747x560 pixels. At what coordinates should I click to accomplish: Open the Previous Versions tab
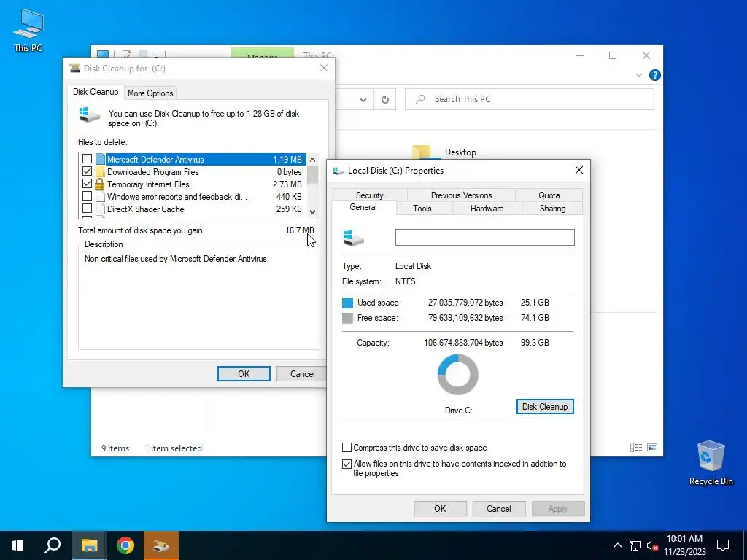[x=461, y=195]
